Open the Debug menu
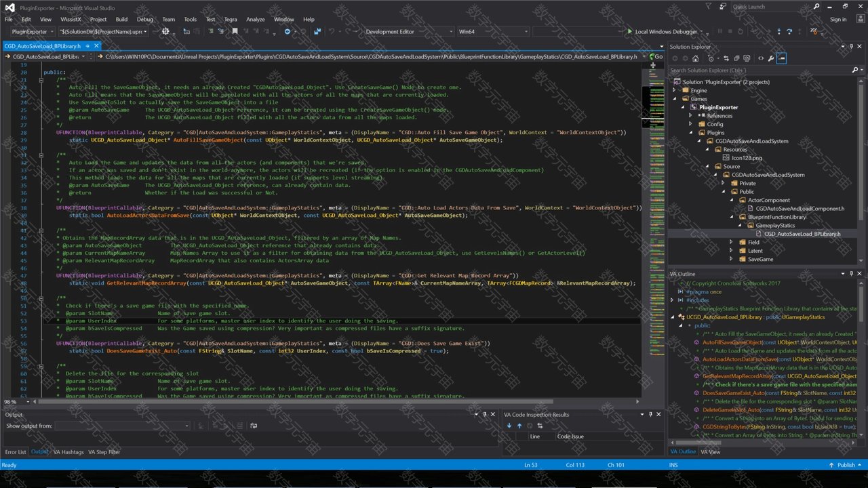This screenshot has width=868, height=488. tap(145, 20)
